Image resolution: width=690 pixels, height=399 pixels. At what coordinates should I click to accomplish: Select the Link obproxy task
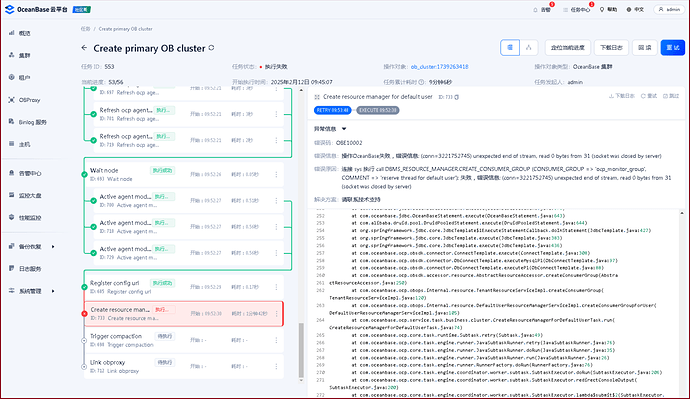(184, 366)
